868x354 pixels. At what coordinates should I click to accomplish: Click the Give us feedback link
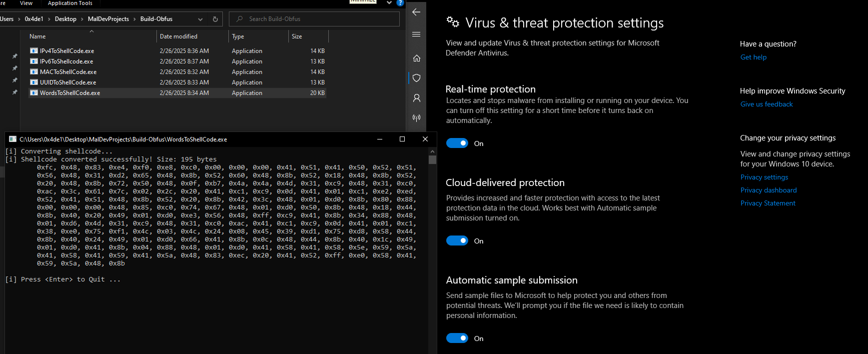[767, 104]
